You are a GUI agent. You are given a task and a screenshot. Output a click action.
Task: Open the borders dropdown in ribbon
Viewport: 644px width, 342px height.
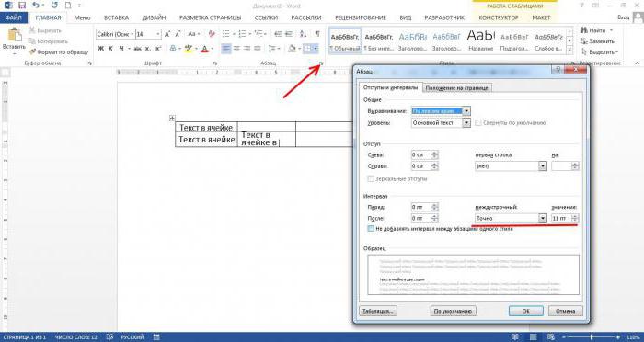(x=316, y=49)
